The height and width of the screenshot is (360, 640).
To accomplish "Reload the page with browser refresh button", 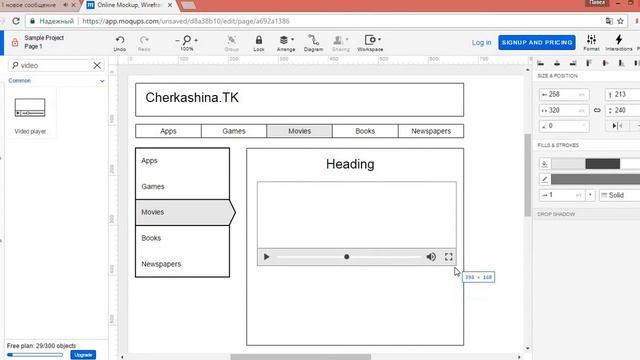I will 16,21.
